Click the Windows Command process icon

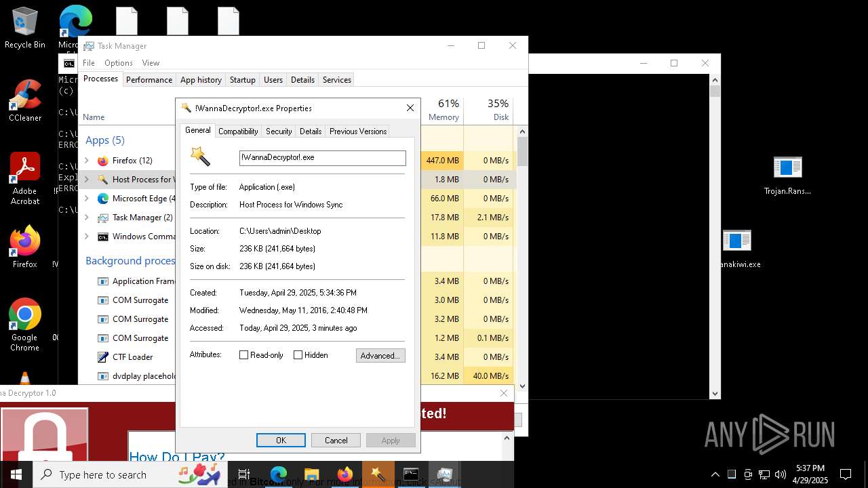click(x=103, y=237)
